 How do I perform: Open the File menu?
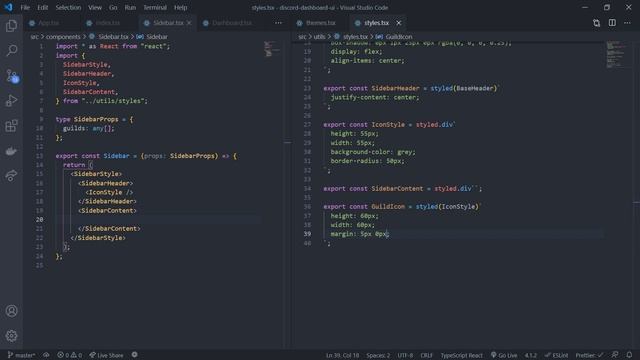click(x=25, y=7)
